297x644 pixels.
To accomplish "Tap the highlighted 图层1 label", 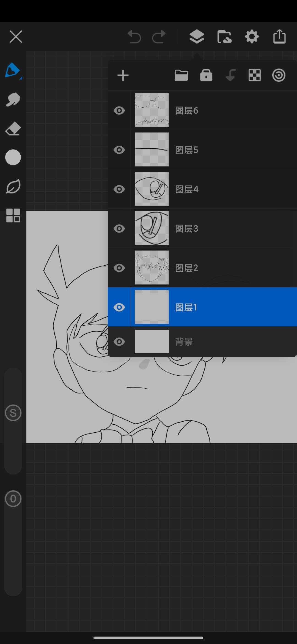I will (x=186, y=307).
